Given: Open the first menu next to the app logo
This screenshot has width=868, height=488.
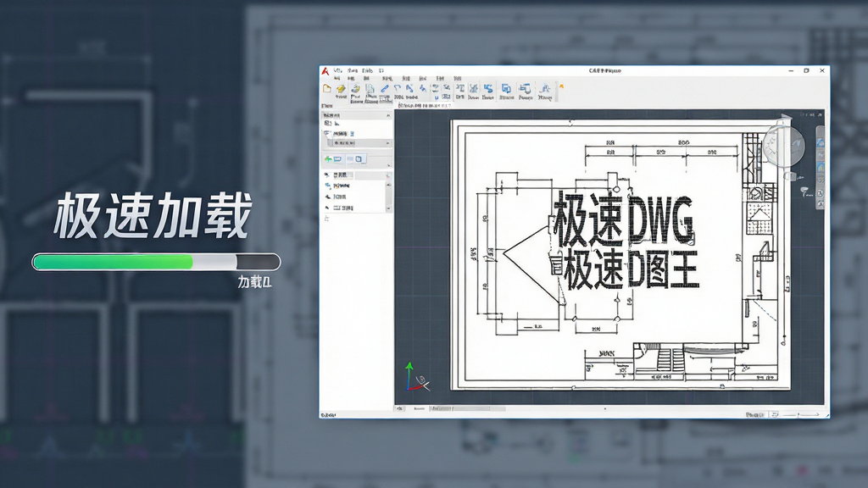Looking at the screenshot, I should (337, 70).
